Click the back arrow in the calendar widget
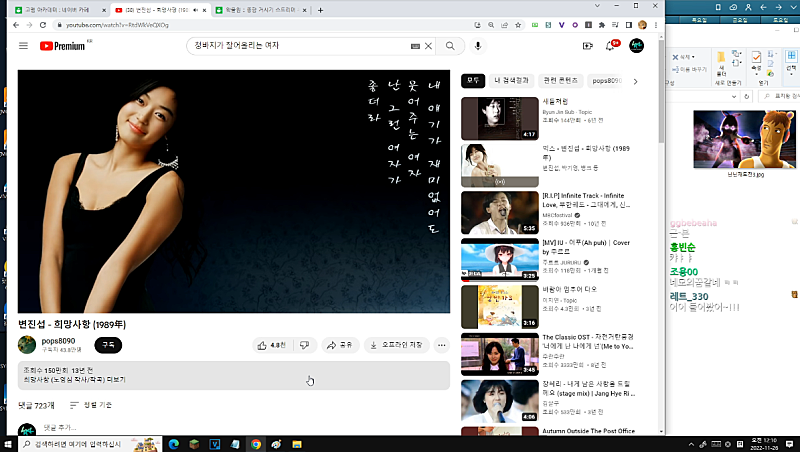Screen dimensions: 800x452 pyautogui.click(x=763, y=7)
